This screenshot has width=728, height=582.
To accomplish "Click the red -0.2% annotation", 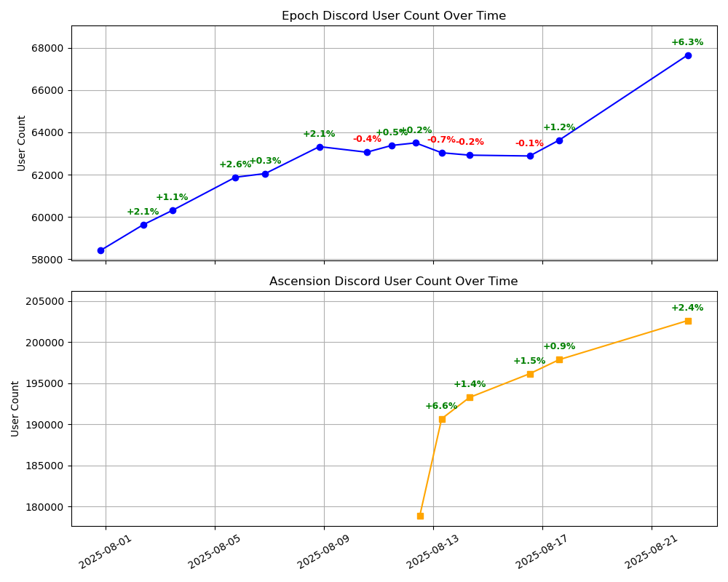I will 470,142.
